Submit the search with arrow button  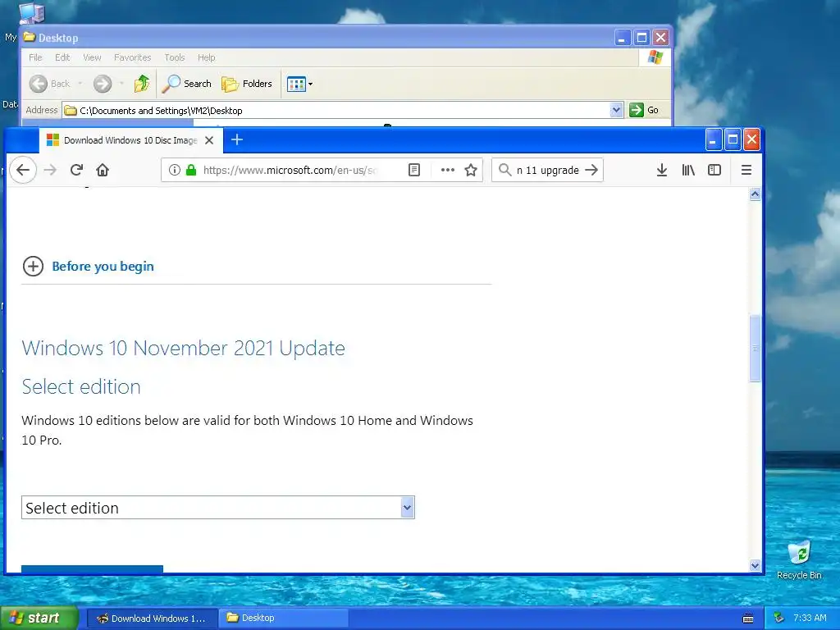click(591, 171)
